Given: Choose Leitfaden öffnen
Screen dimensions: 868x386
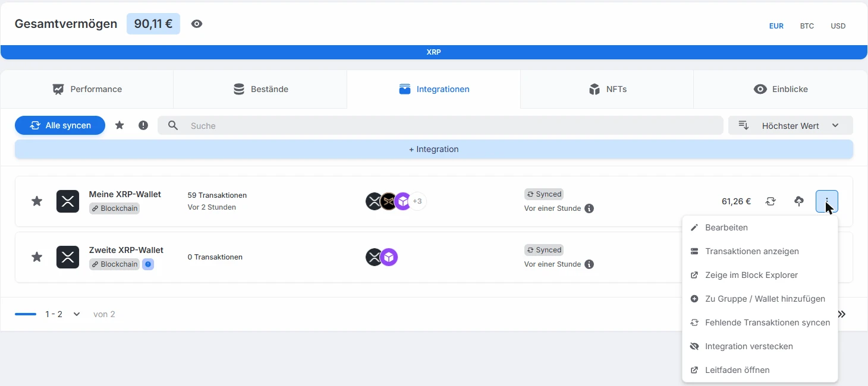Looking at the screenshot, I should [x=760, y=370].
